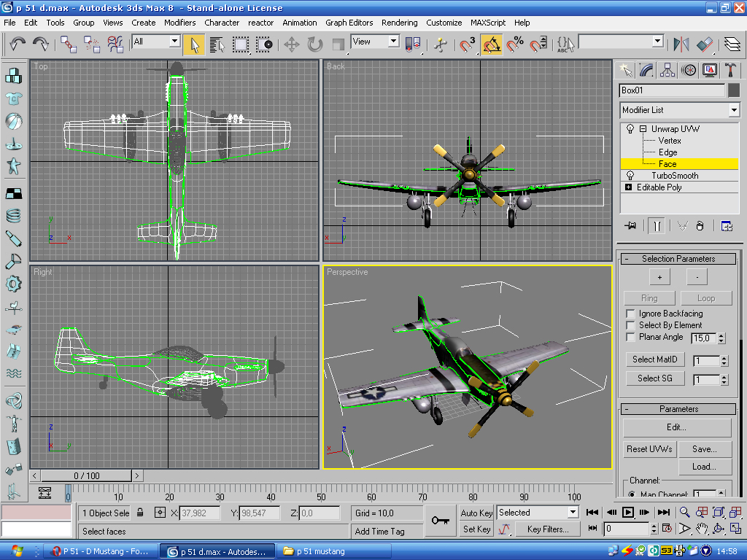Toggle the Auto Key button
The height and width of the screenshot is (560, 747).
pyautogui.click(x=476, y=513)
